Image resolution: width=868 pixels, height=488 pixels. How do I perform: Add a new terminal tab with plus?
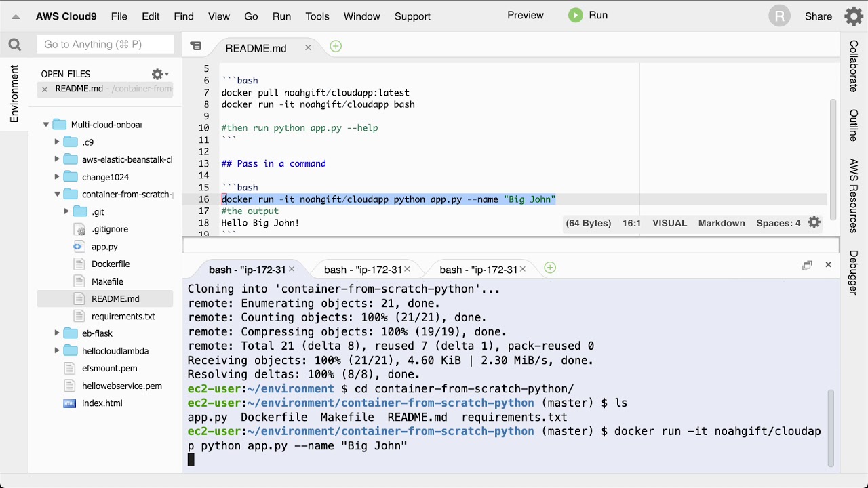(550, 268)
